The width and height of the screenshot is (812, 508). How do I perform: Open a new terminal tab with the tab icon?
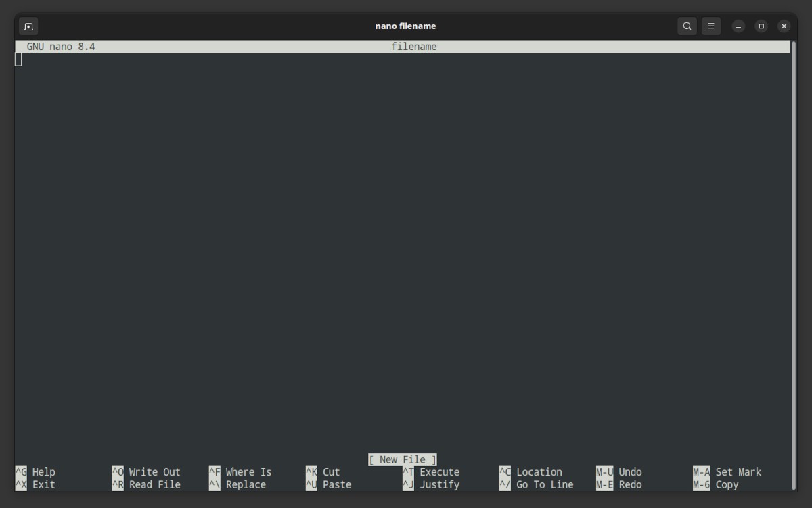(x=28, y=26)
